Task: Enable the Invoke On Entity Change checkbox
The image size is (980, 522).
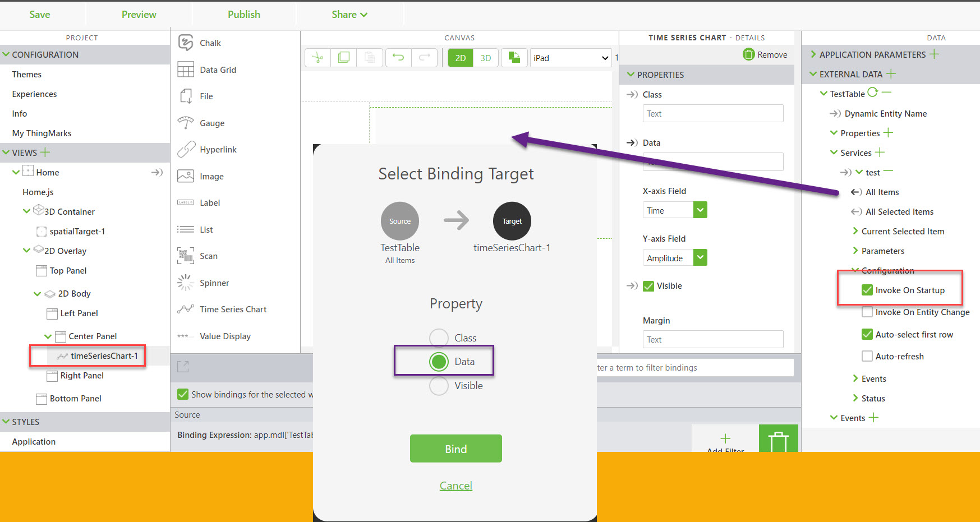Action: (867, 312)
